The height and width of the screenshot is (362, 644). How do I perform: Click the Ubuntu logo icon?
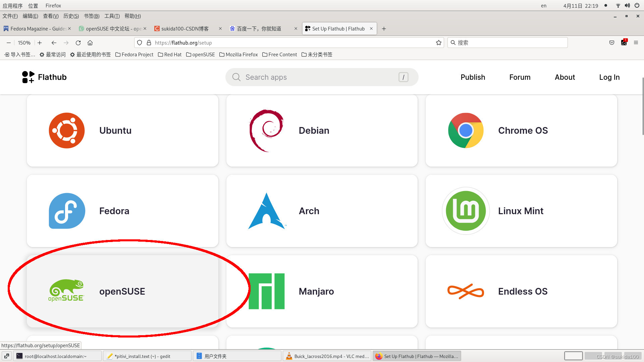pos(67,130)
